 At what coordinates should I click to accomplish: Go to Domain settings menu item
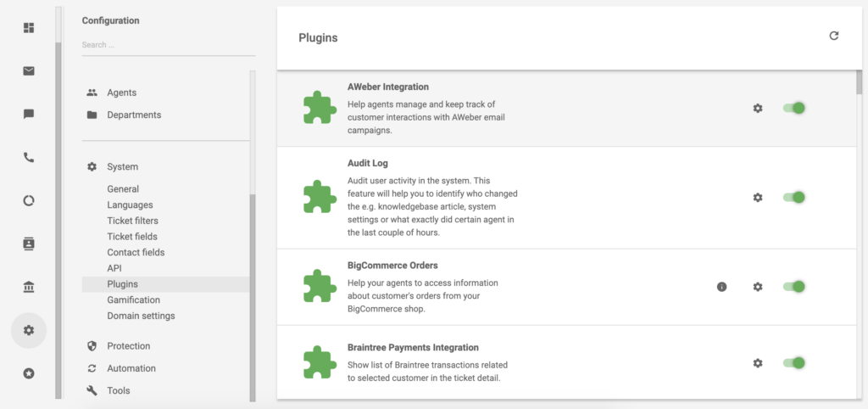click(141, 316)
